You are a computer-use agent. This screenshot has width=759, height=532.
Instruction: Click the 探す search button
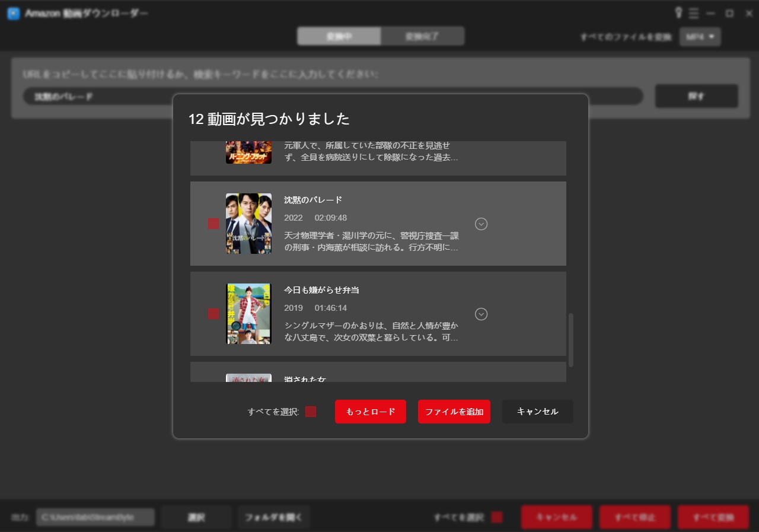click(x=697, y=96)
